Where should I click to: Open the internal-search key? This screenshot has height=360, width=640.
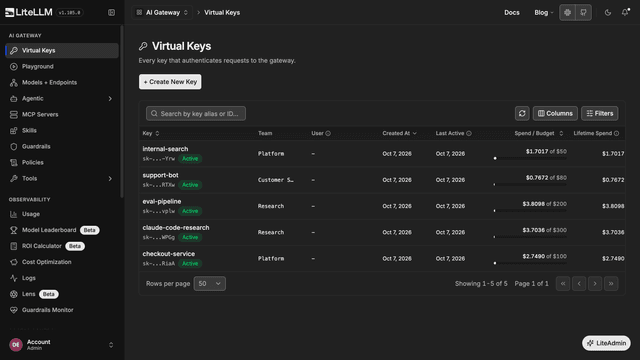coord(165,149)
